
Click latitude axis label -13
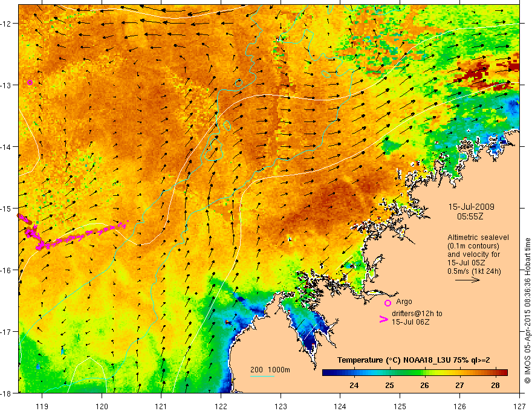[x=7, y=85]
